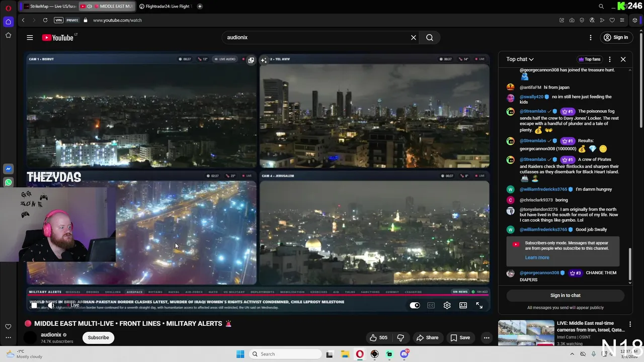The width and height of the screenshot is (644, 362).
Task: Open a new browser tab
Action: pyautogui.click(x=200, y=6)
